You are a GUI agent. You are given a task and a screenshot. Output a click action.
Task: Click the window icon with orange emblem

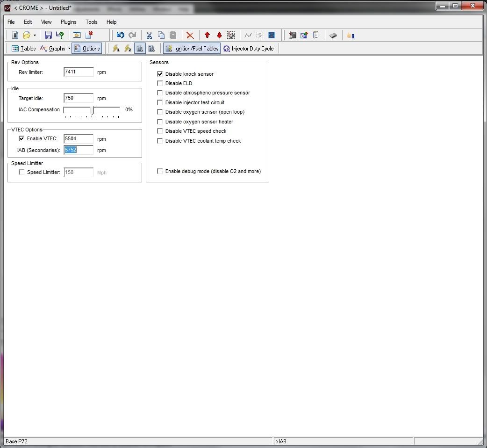(77, 35)
